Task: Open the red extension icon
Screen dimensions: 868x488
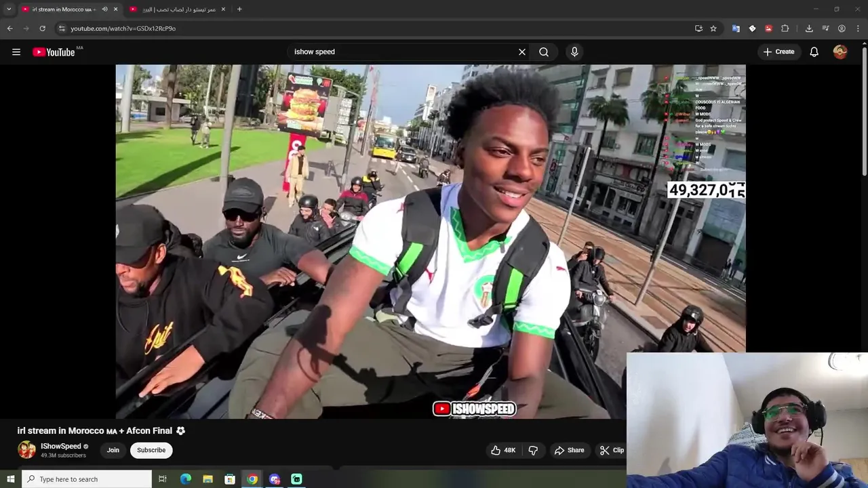Action: [768, 28]
